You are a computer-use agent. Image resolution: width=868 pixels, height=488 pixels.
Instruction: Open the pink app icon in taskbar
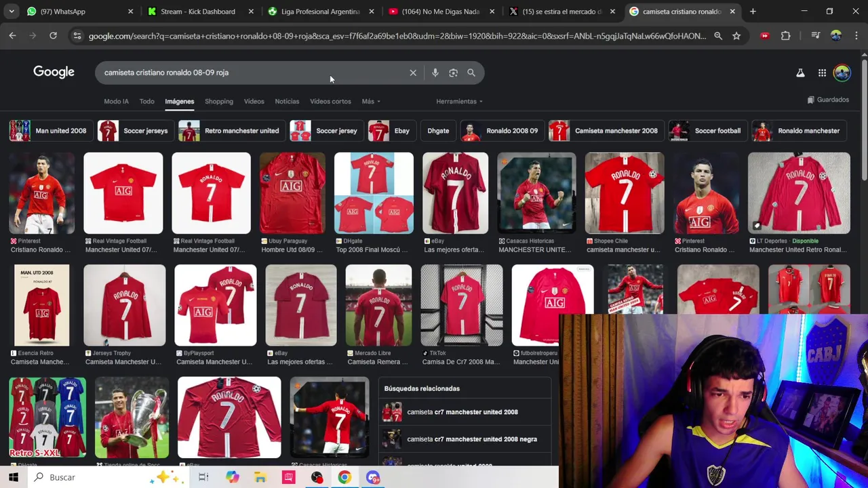pos(288,477)
